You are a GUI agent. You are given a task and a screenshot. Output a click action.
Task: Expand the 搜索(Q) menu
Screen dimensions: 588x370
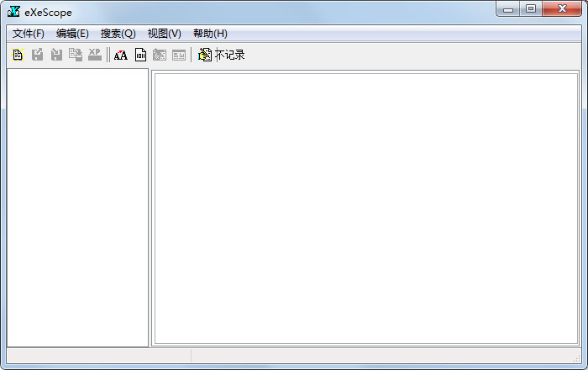[118, 34]
